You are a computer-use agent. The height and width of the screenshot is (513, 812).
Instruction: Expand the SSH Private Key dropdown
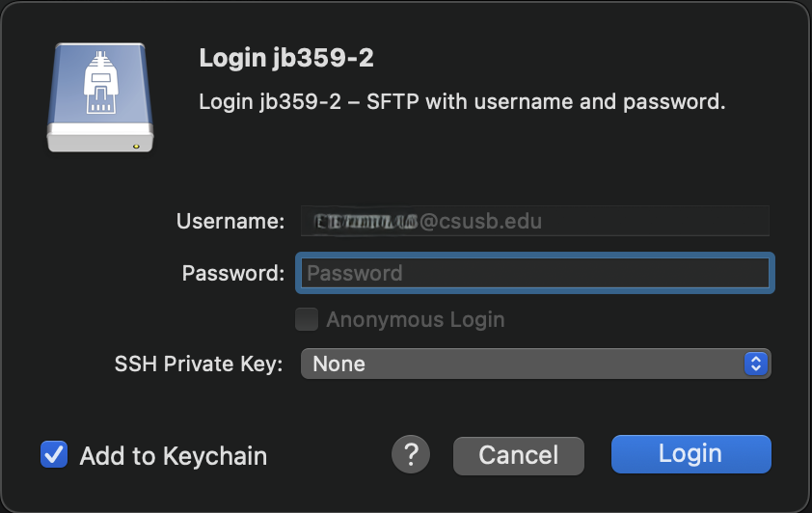[535, 364]
